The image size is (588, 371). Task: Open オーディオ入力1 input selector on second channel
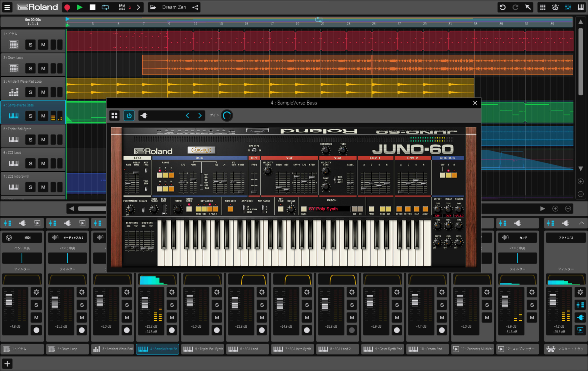67,237
